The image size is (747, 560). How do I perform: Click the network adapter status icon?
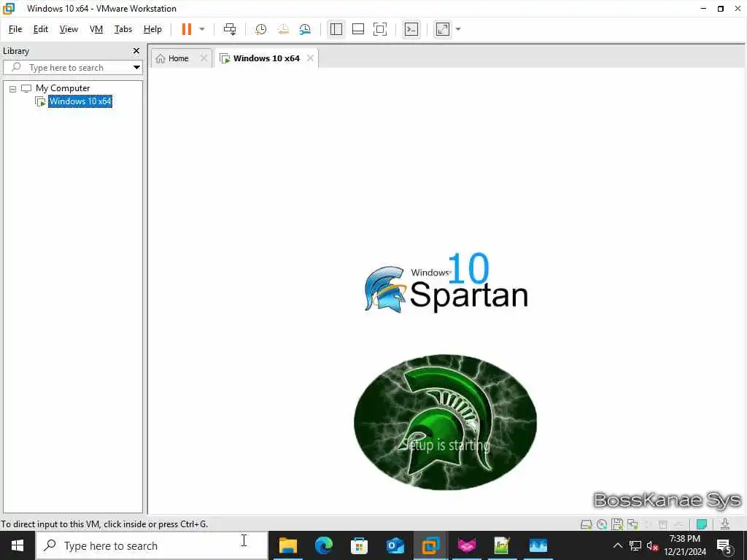click(632, 524)
